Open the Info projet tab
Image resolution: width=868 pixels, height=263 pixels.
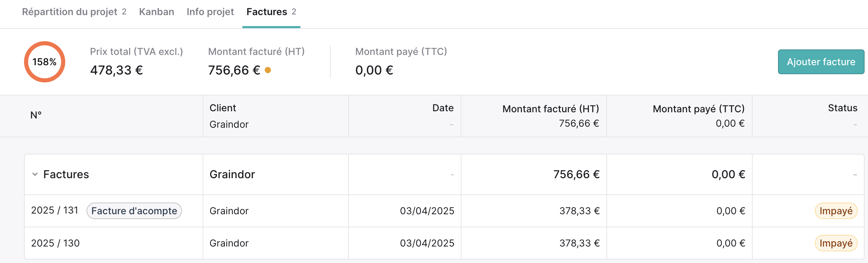[x=210, y=12]
